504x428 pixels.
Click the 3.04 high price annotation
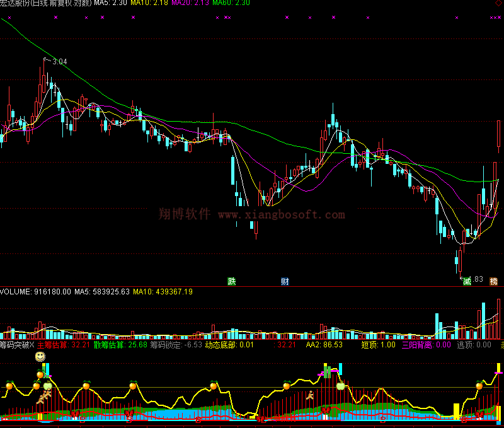(59, 62)
